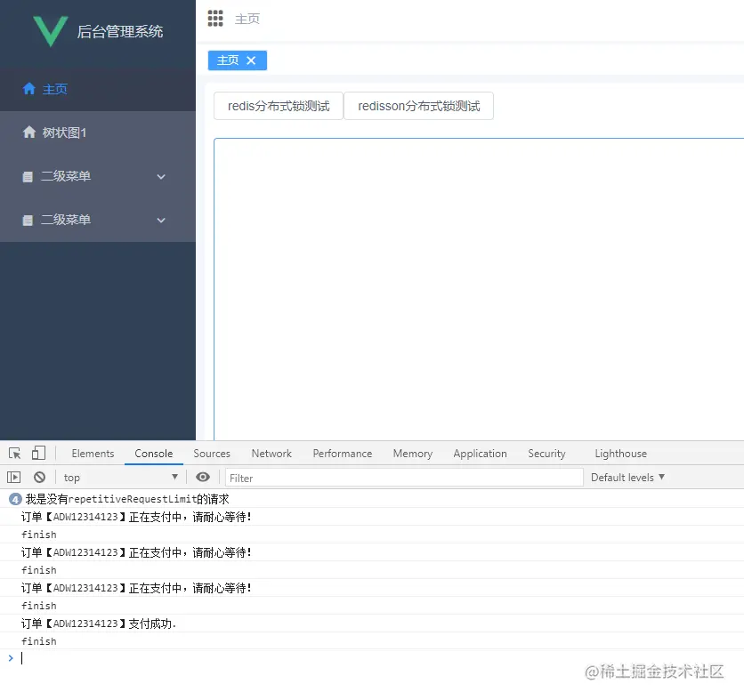Click the document icon of first 二级菜单

[28, 177]
